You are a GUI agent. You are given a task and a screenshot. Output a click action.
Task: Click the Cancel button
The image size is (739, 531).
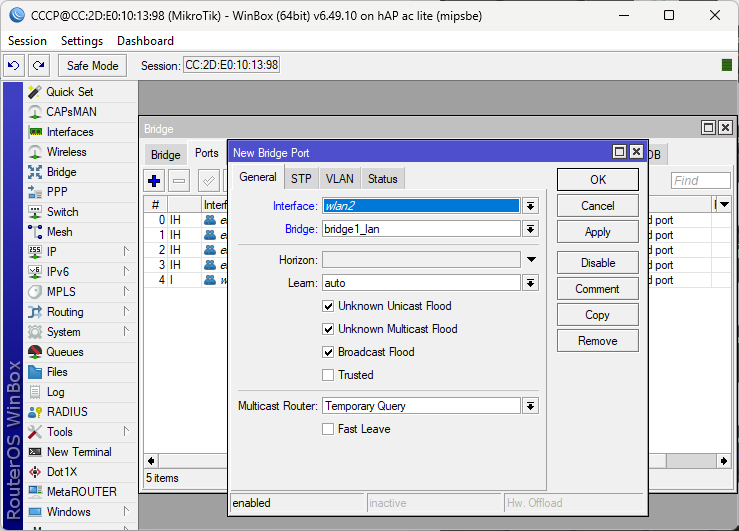tap(598, 206)
